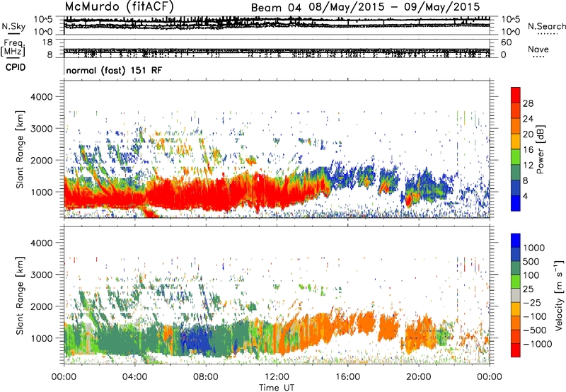Click the 4000 tick in the velocity panel
566x392 pixels.
(x=42, y=243)
